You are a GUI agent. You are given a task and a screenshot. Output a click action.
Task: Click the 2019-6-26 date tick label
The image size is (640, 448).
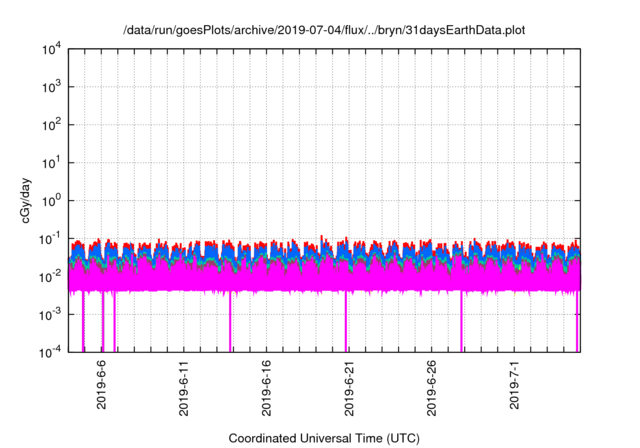point(431,388)
